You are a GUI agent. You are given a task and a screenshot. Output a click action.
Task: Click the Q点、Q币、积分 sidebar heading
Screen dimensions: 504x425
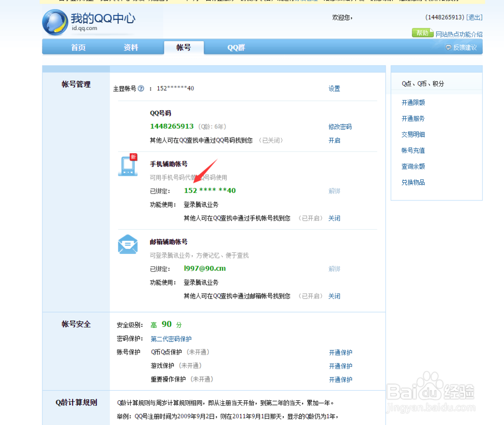(423, 84)
